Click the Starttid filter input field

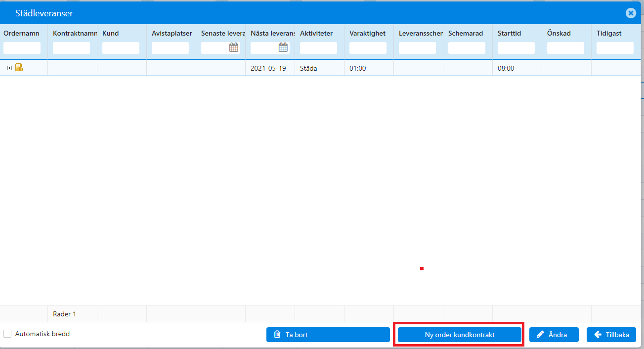point(516,48)
